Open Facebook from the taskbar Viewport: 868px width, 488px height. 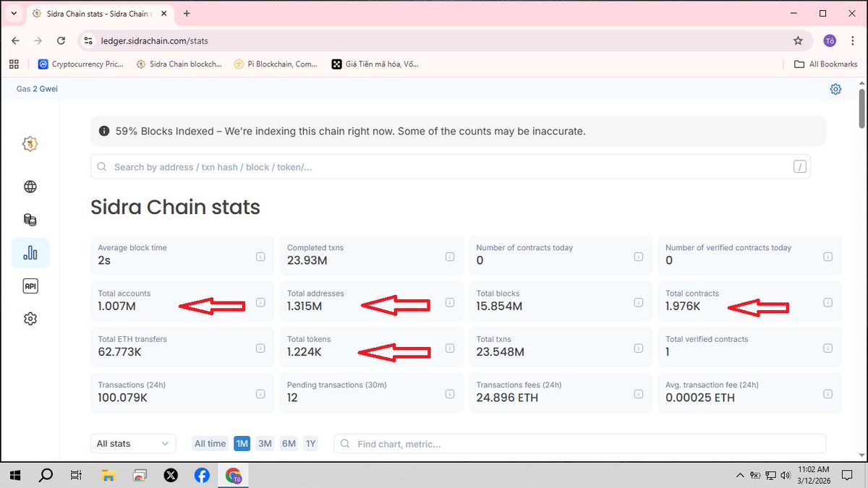202,475
